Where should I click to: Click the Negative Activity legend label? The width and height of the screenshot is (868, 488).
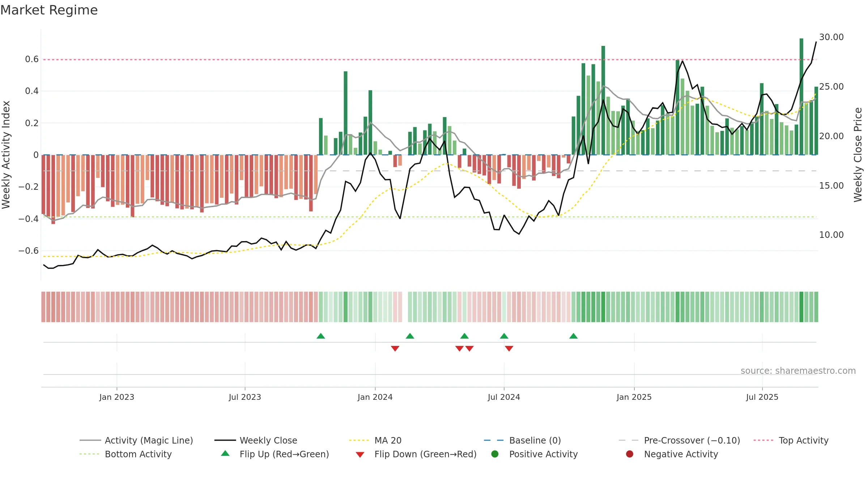coord(681,454)
